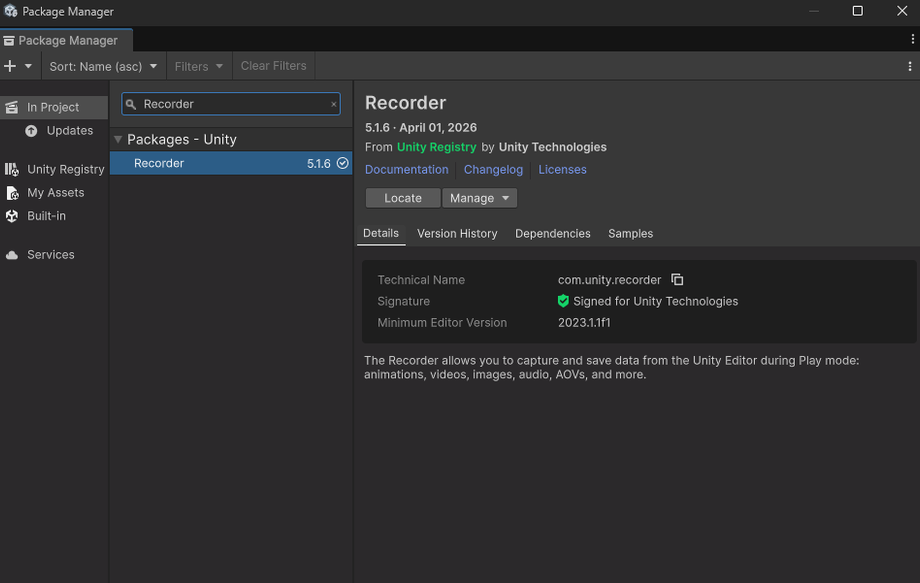The width and height of the screenshot is (920, 583).
Task: Click the Package Manager window title icon
Action: click(x=11, y=11)
